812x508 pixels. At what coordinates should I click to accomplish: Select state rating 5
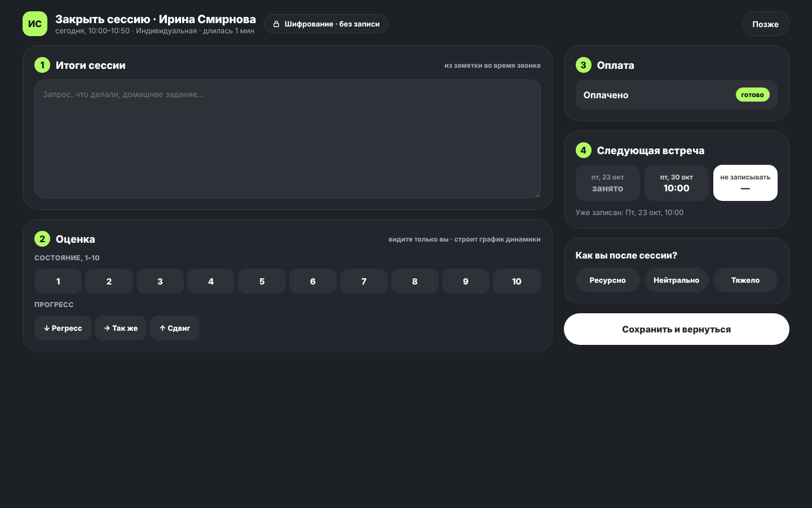coord(262,281)
